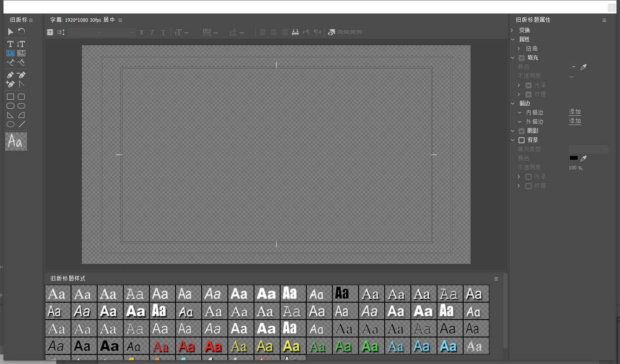Toggle the 阴影 (Shadow) checkbox
The width and height of the screenshot is (620, 364).
(522, 131)
